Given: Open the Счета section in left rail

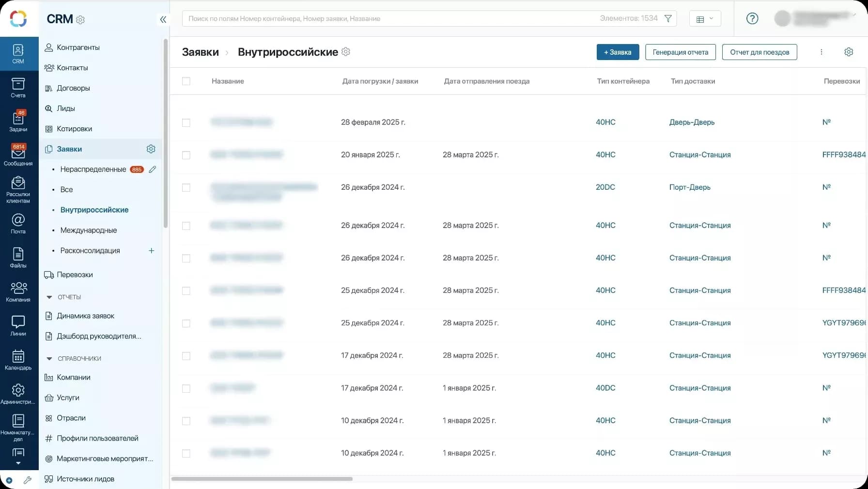Looking at the screenshot, I should [x=18, y=88].
